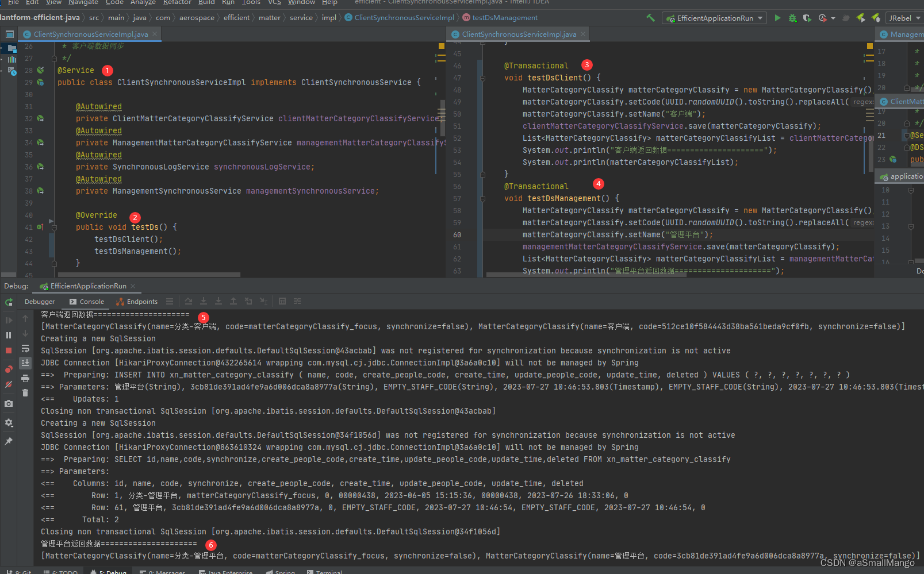Open the Window menu
Screen dimensions: 924x574
coord(301,2)
